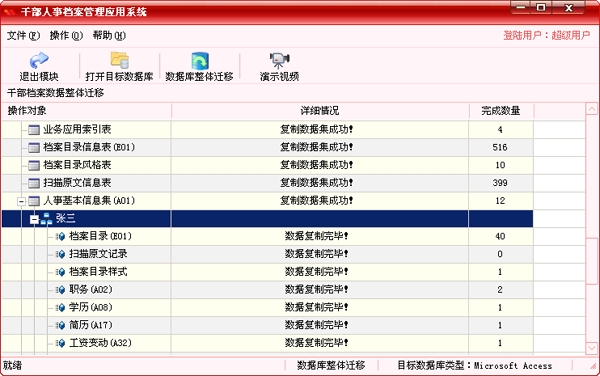Play the 演示视频 camera icon
600x376 pixels.
click(x=279, y=60)
